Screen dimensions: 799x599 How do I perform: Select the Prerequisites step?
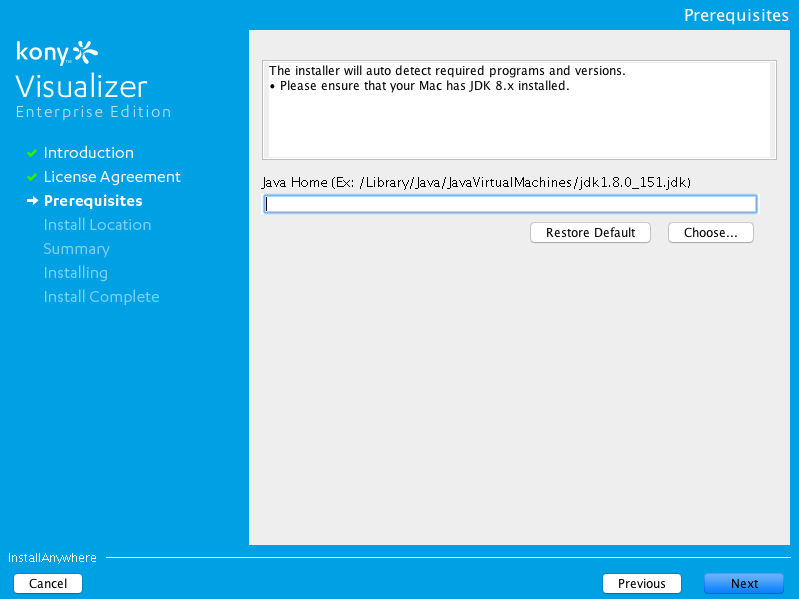point(93,201)
